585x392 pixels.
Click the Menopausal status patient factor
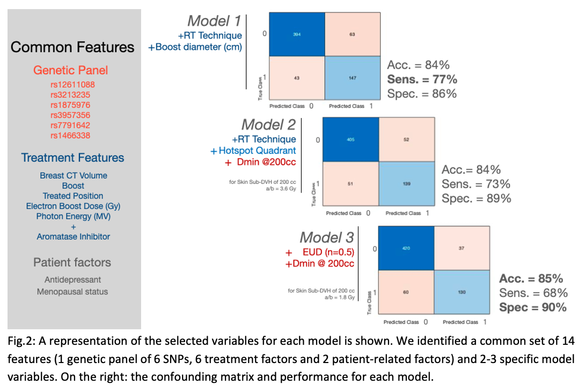pos(72,292)
